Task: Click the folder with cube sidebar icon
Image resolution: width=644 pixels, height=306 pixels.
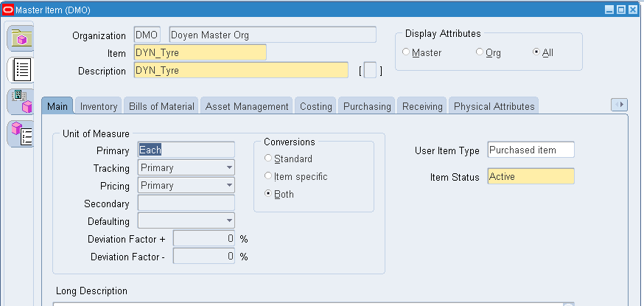Action: [x=21, y=38]
